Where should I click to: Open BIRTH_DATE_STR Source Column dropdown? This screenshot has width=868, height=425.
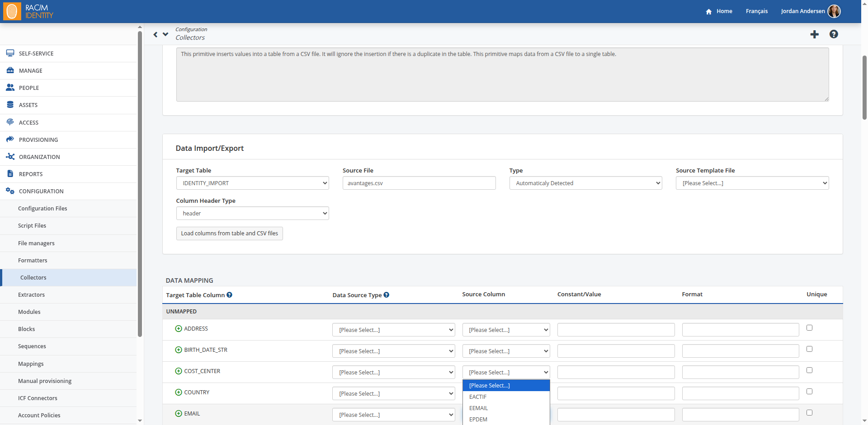coord(506,351)
